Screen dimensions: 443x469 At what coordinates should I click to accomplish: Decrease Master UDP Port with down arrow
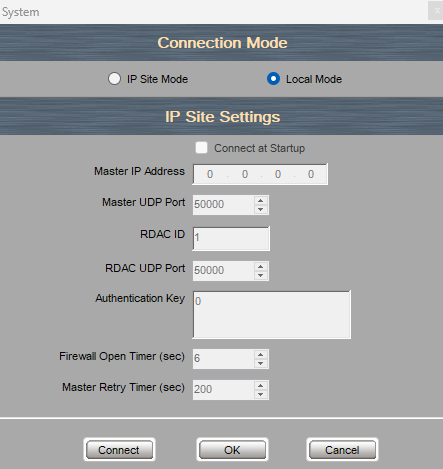[261, 209]
